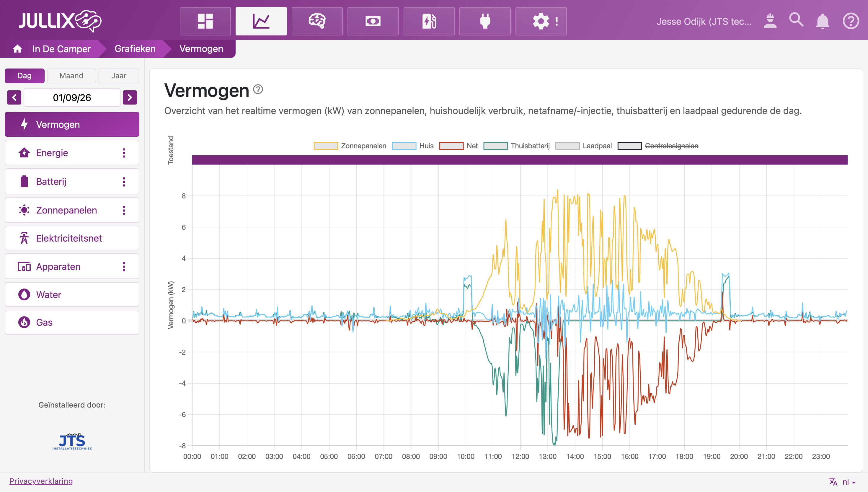This screenshot has height=492, width=868.
Task: Switch to the Jaar tab
Action: coord(119,76)
